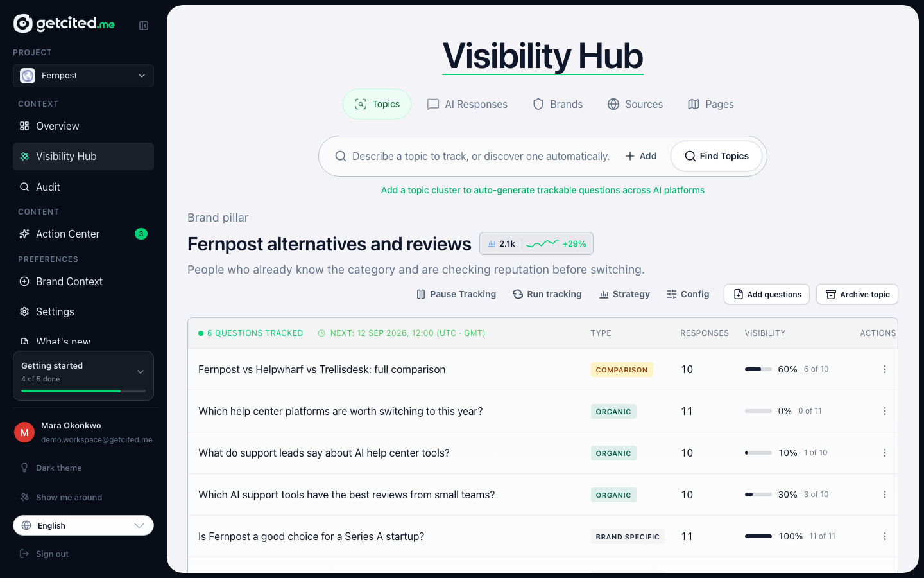This screenshot has width=924, height=578.
Task: Click the Getting started progress bar
Action: pos(83,391)
